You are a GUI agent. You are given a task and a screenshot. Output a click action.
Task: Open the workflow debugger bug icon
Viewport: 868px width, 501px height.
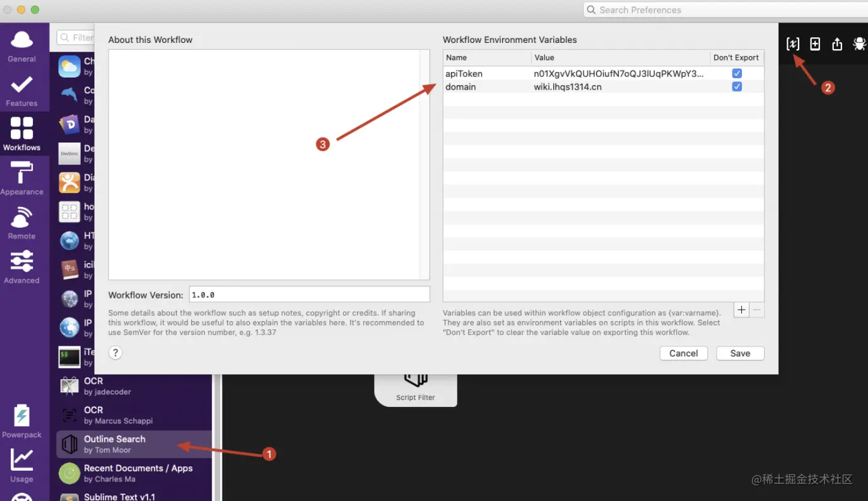pyautogui.click(x=859, y=44)
